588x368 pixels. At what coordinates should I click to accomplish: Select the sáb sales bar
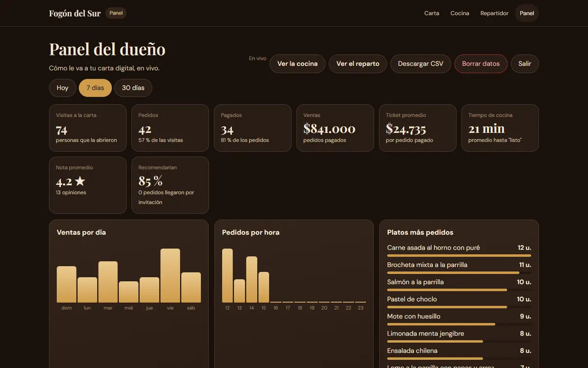coord(191,287)
